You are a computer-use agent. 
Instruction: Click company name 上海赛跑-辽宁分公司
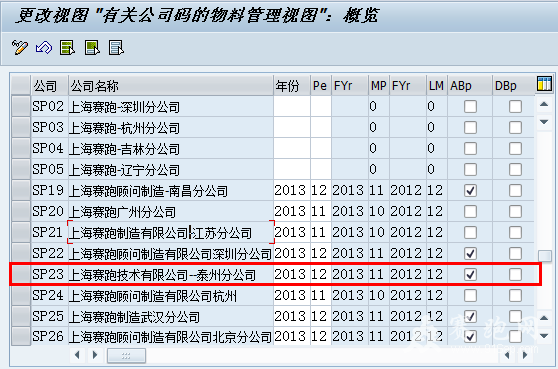click(x=125, y=170)
